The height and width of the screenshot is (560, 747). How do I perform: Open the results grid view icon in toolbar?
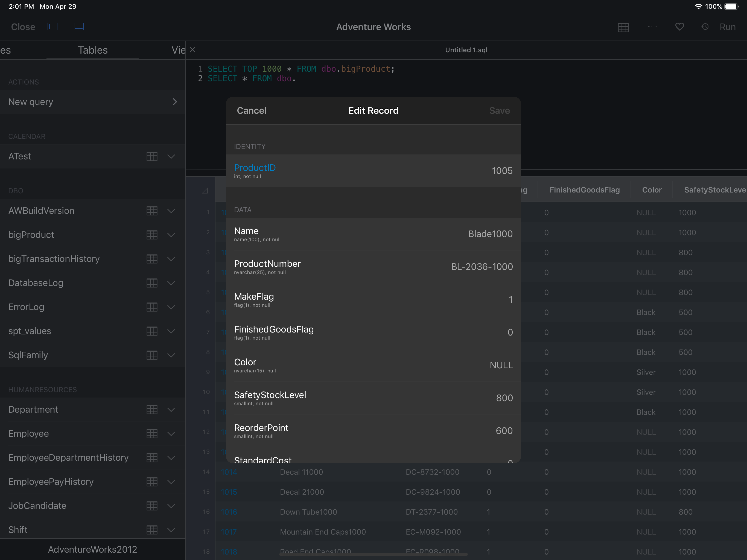point(623,27)
